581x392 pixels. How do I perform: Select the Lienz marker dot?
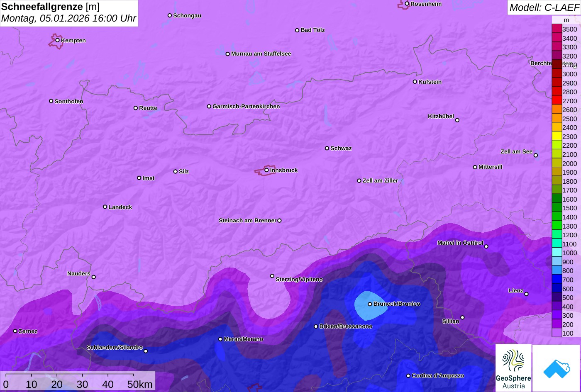pyautogui.click(x=526, y=294)
